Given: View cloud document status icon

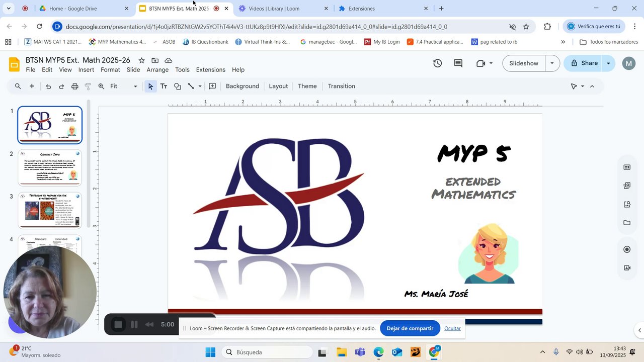Looking at the screenshot, I should 169,60.
